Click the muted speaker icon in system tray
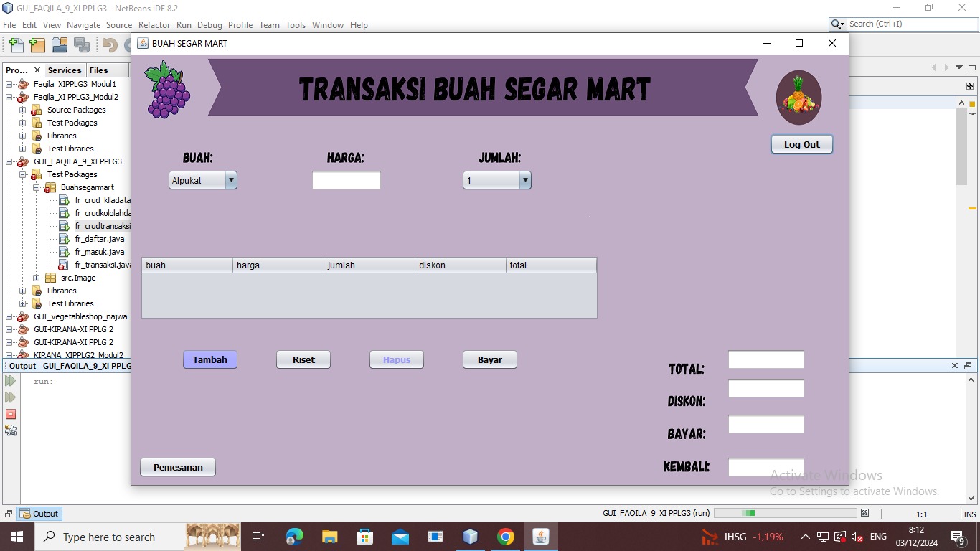 857,537
